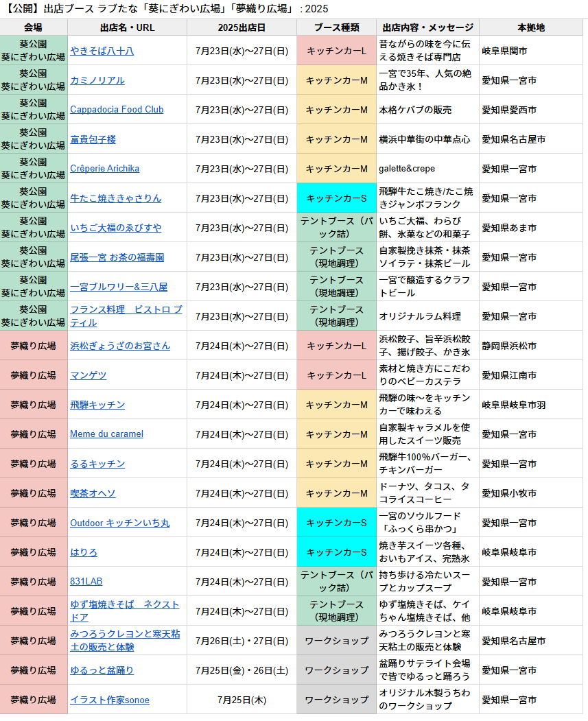Select キッチンカーM cell in 喫茶オヘソ row
The width and height of the screenshot is (588, 721).
pos(336,493)
